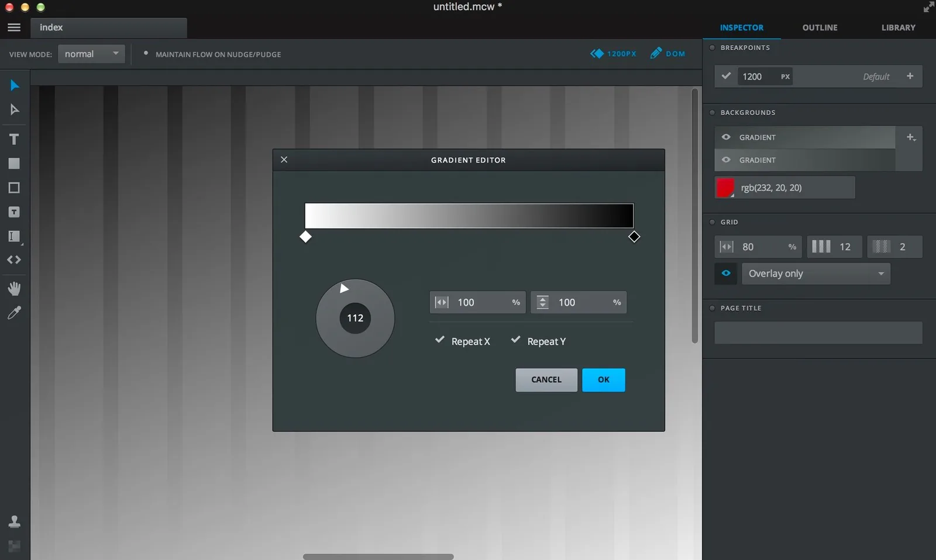This screenshot has height=560, width=936.
Task: Select the filled rectangle tool
Action: point(14,164)
